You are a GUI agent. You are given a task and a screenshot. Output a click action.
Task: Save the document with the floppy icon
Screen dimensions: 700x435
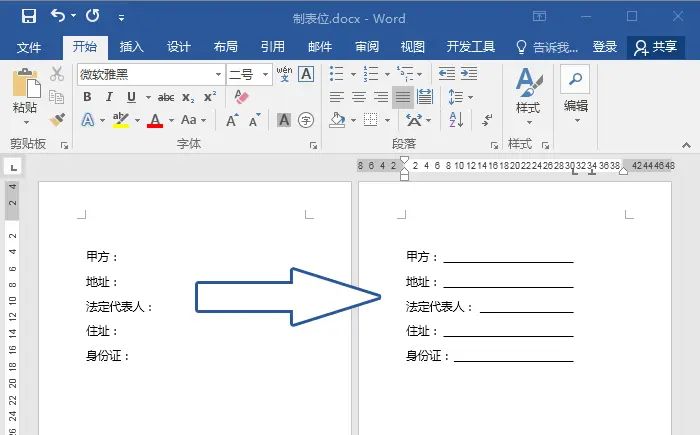click(x=29, y=17)
